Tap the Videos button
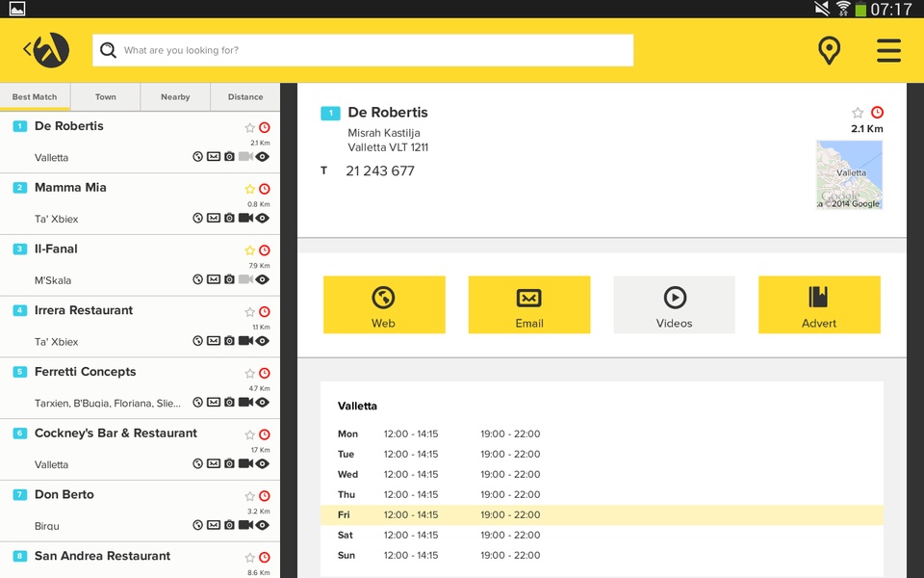 pos(674,305)
